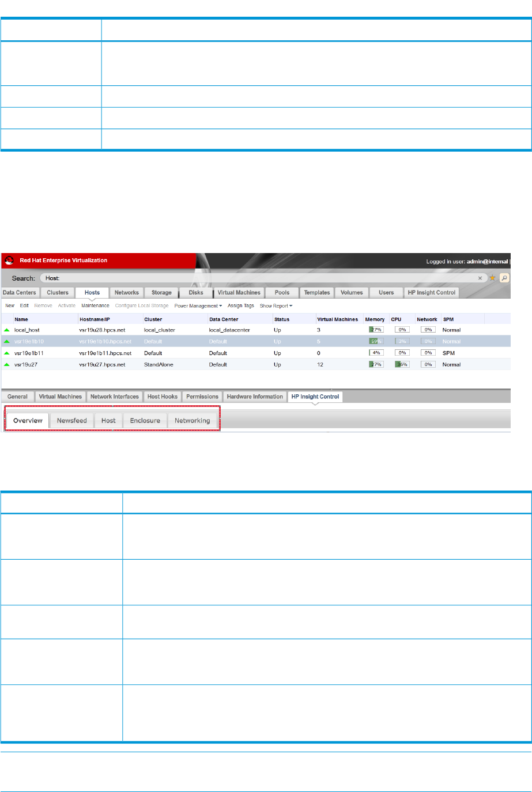The height and width of the screenshot is (792, 532).
Task: Click the up-status arrow for local_host
Action: click(x=7, y=330)
